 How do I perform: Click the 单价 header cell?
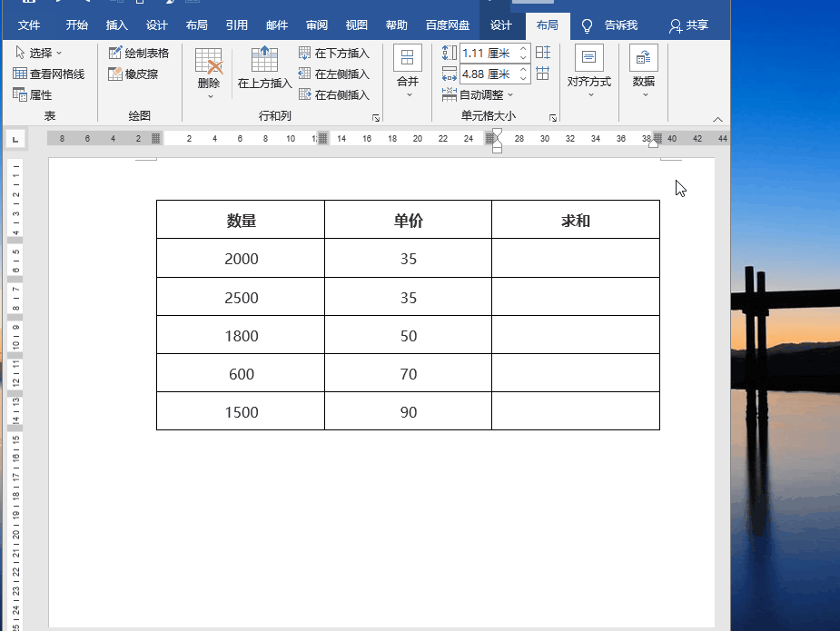pyautogui.click(x=409, y=220)
